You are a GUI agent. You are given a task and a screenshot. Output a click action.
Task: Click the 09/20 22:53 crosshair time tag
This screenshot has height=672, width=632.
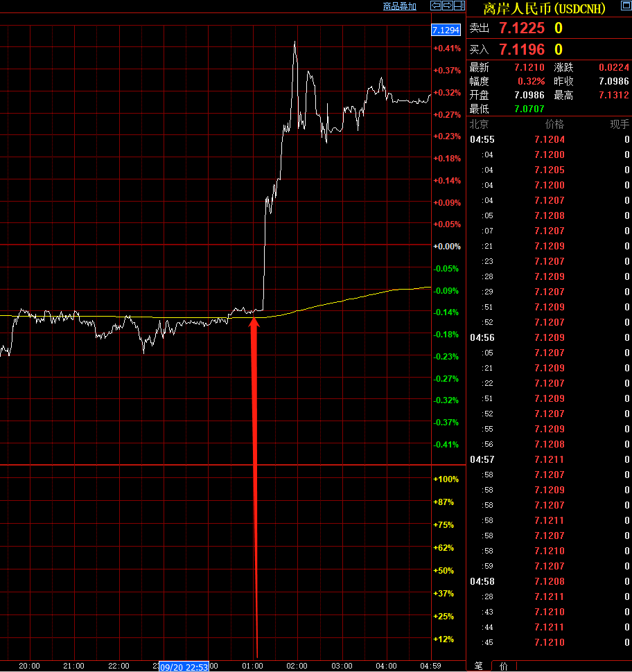(x=184, y=667)
